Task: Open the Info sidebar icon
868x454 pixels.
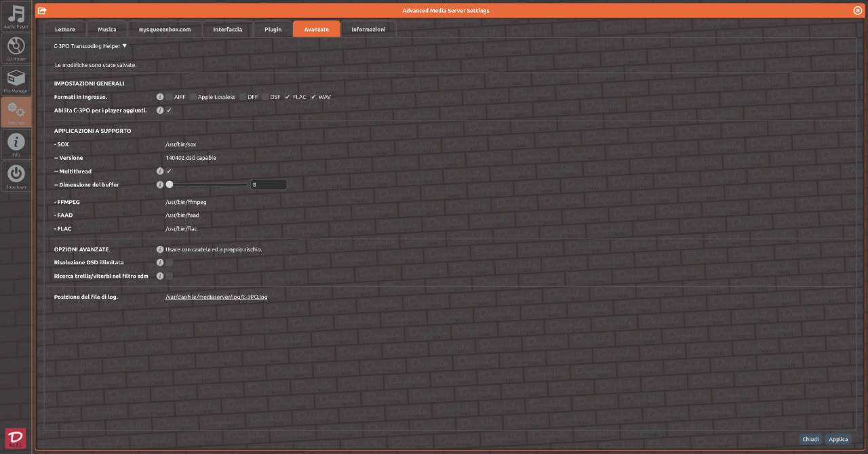Action: [x=16, y=144]
